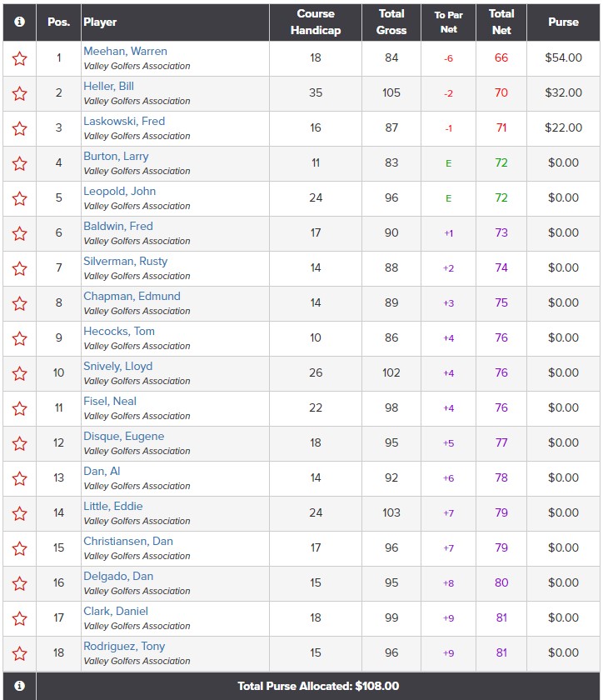Click the star icon beside Eugene Disque

[19, 443]
